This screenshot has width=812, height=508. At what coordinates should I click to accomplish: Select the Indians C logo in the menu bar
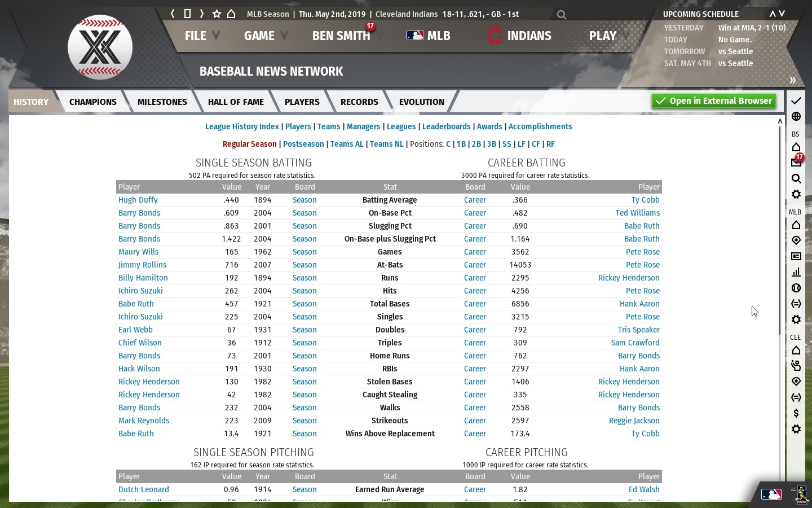pyautogui.click(x=495, y=36)
